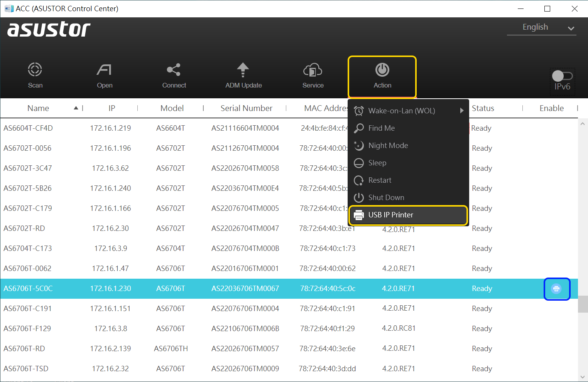Click serial number AS22076704TM0005
This screenshot has width=588, height=382.
245,209
